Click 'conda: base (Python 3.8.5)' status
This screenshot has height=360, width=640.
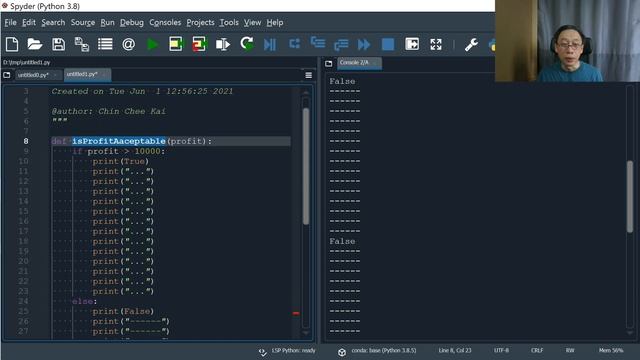384,351
